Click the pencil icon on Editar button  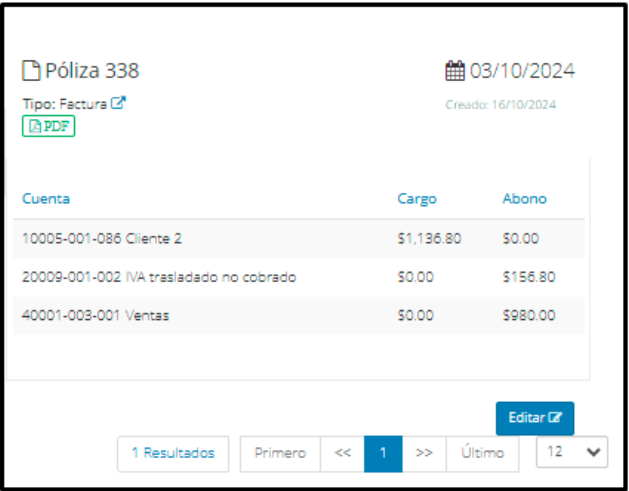pyautogui.click(x=555, y=418)
